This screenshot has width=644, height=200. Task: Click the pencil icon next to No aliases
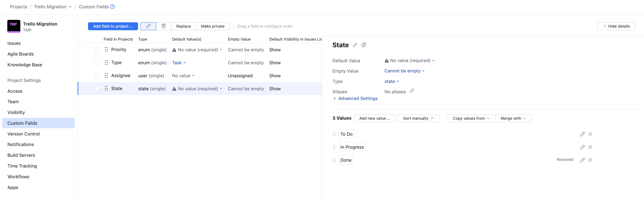[412, 91]
